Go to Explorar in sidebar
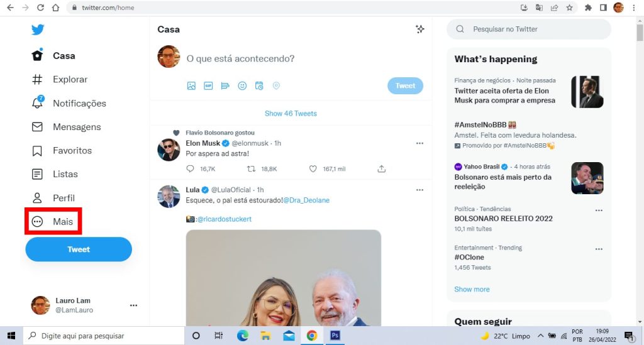Screen dimensions: 644x345 tap(60, 80)
